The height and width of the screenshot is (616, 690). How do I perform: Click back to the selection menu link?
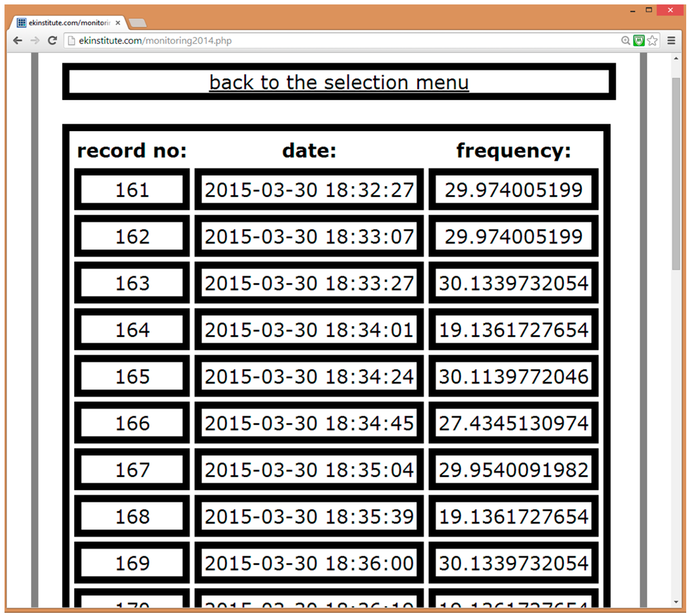[x=339, y=82]
